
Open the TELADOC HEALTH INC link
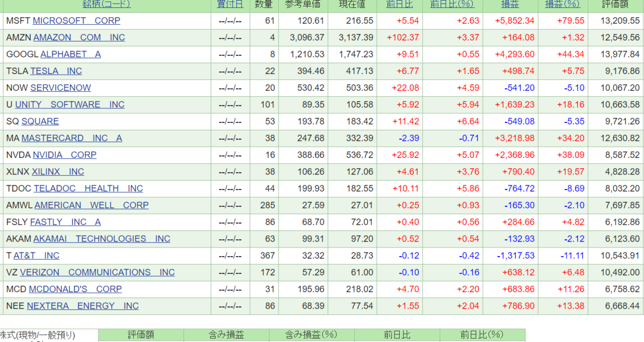[89, 188]
